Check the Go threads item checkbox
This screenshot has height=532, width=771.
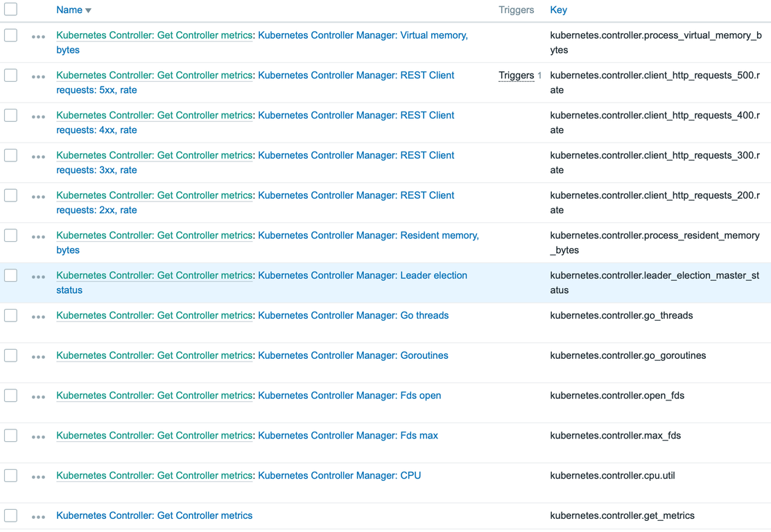(x=11, y=315)
